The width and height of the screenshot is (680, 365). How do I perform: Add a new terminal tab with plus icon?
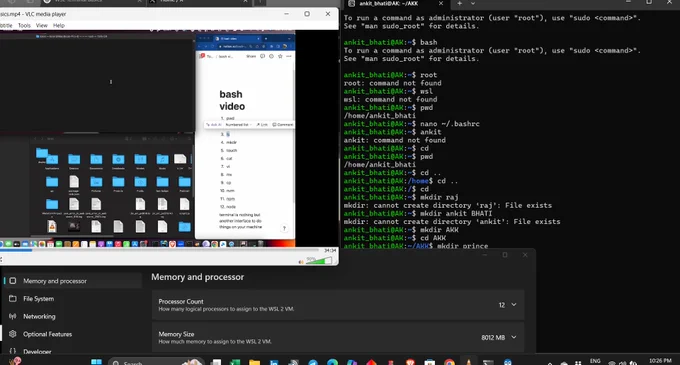coord(459,3)
